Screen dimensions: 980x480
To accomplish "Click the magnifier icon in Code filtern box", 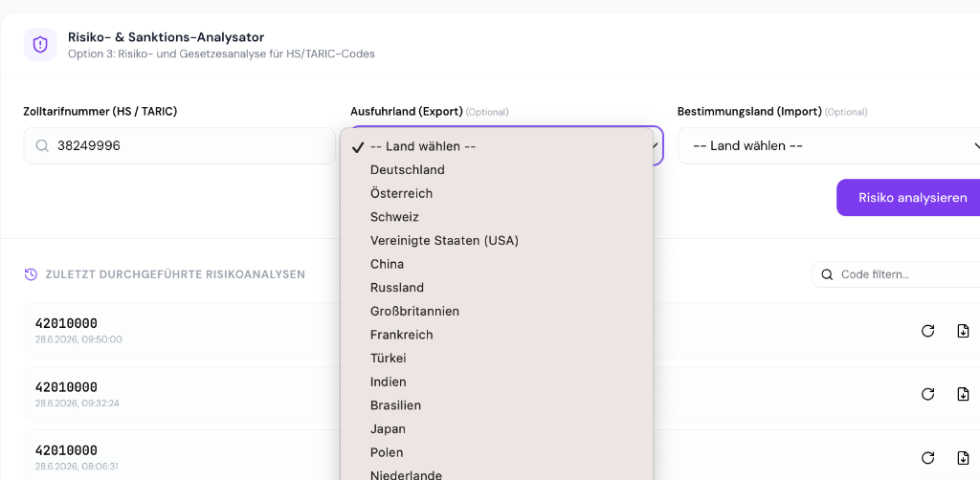I will tap(827, 274).
